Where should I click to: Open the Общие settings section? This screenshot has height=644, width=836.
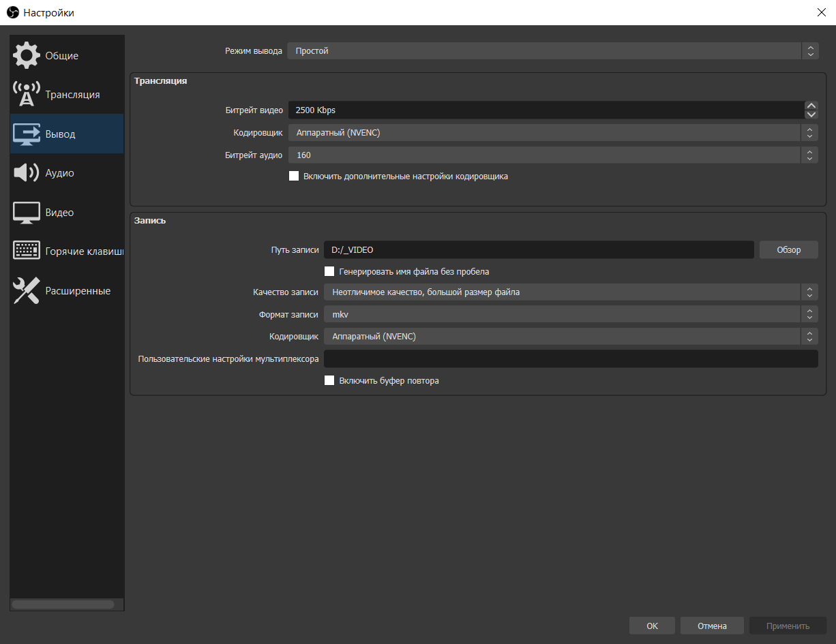[67, 56]
